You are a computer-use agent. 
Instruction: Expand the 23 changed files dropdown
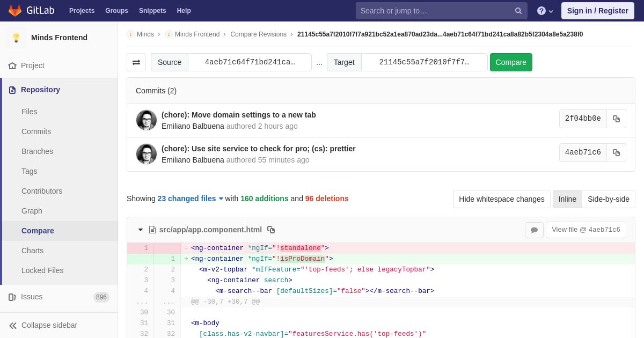(191, 199)
